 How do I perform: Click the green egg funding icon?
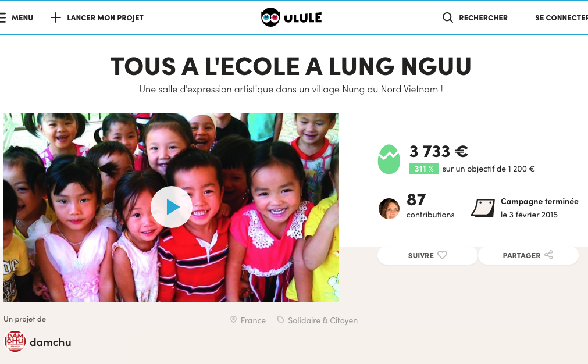click(x=389, y=159)
